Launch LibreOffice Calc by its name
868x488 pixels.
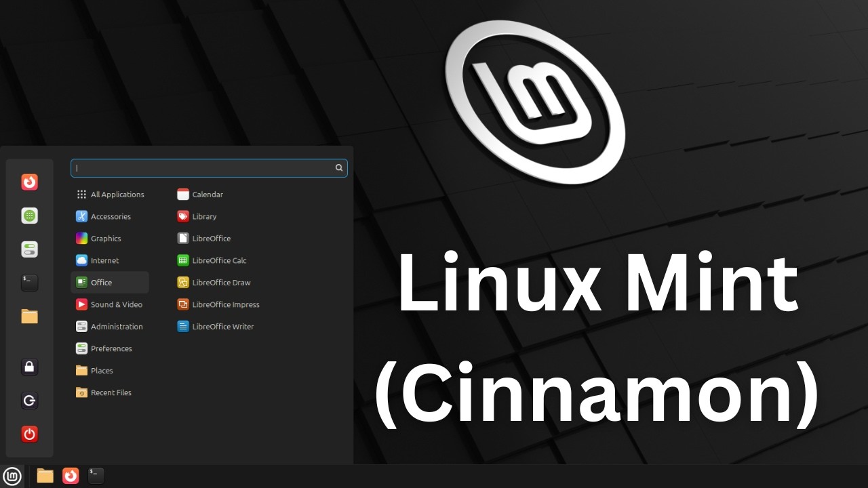[219, 260]
